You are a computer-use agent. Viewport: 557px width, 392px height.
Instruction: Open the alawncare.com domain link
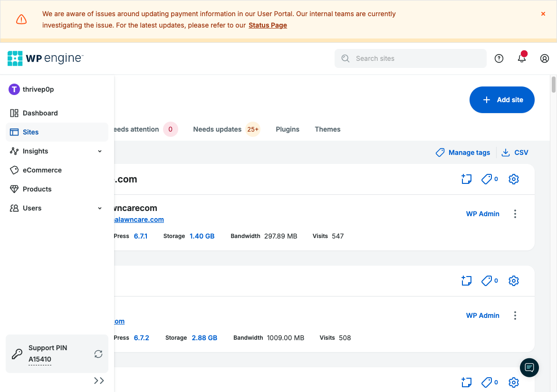(x=139, y=220)
